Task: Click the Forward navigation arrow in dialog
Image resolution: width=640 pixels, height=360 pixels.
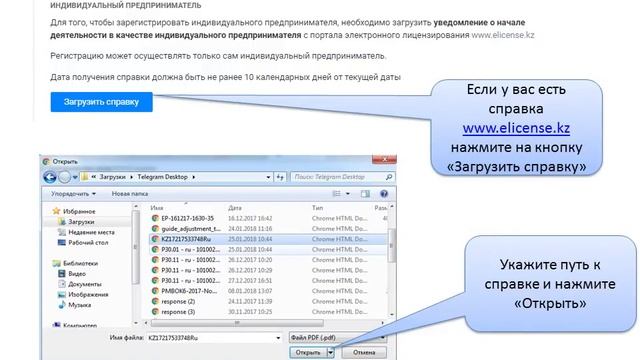Action: 64,177
